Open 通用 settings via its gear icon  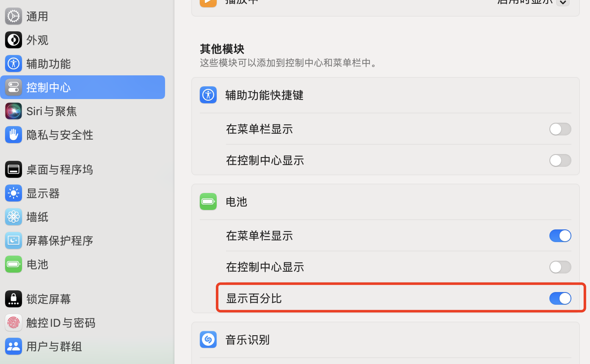click(x=13, y=16)
